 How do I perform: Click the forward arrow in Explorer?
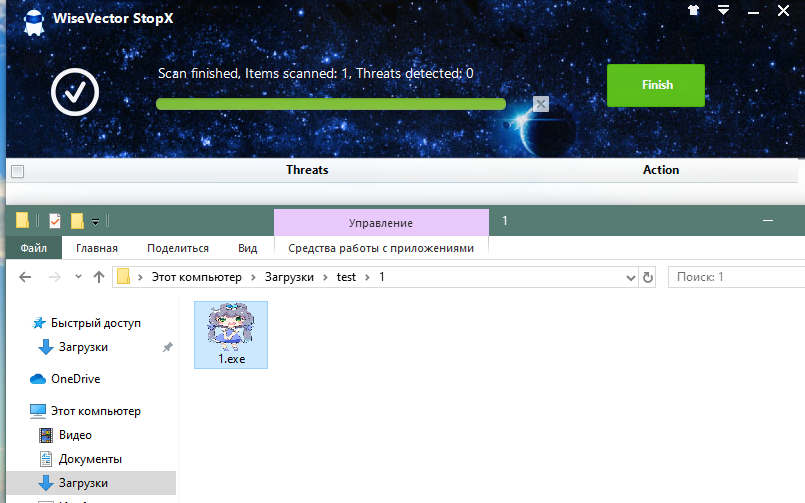[54, 277]
